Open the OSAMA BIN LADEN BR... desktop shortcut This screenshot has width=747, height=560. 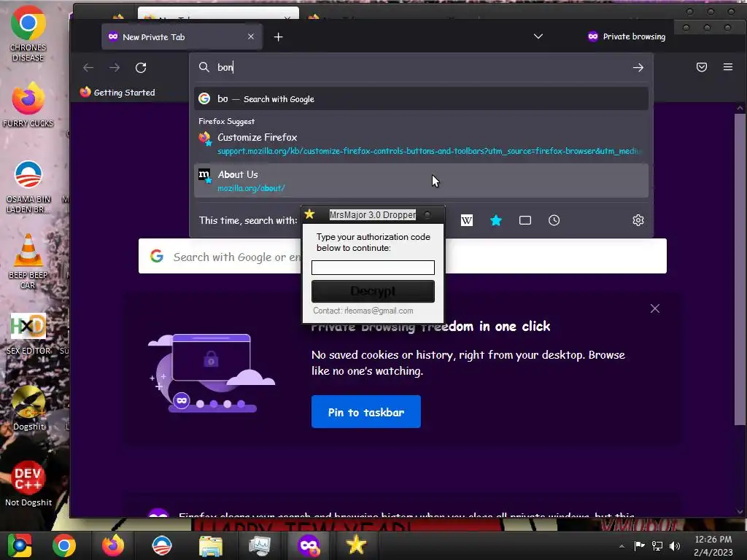[28, 187]
